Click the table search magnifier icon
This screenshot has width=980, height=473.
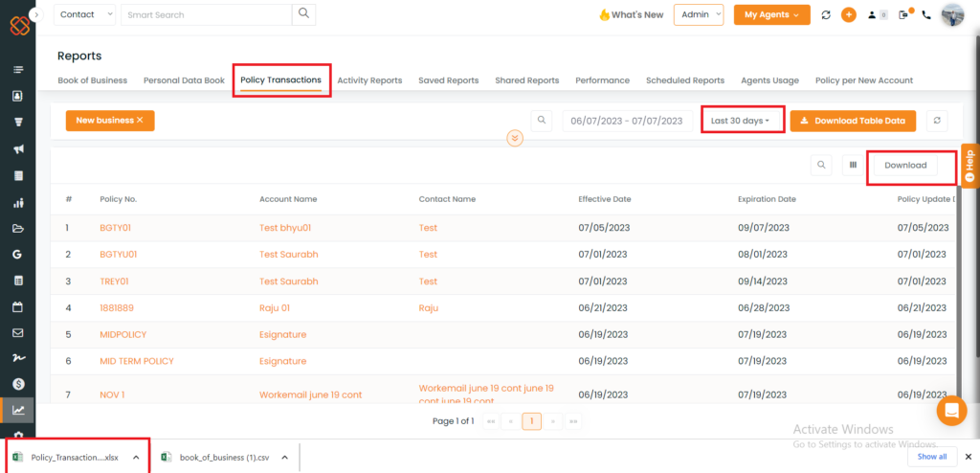point(821,166)
